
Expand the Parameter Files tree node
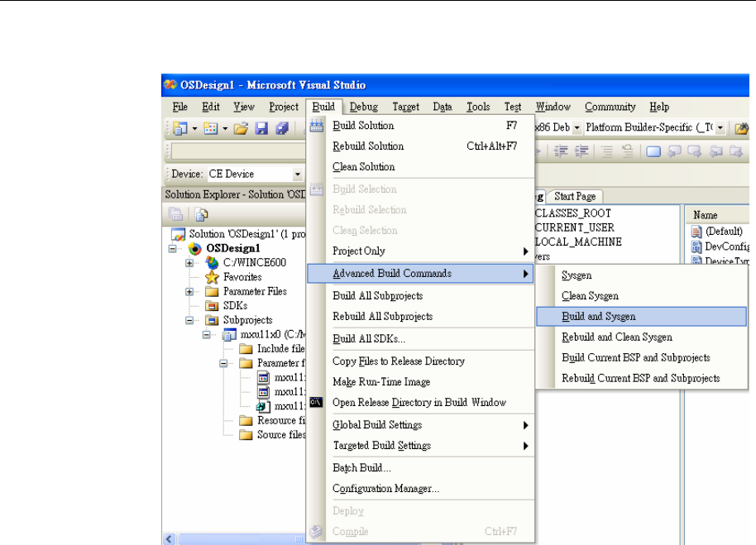coord(189,292)
